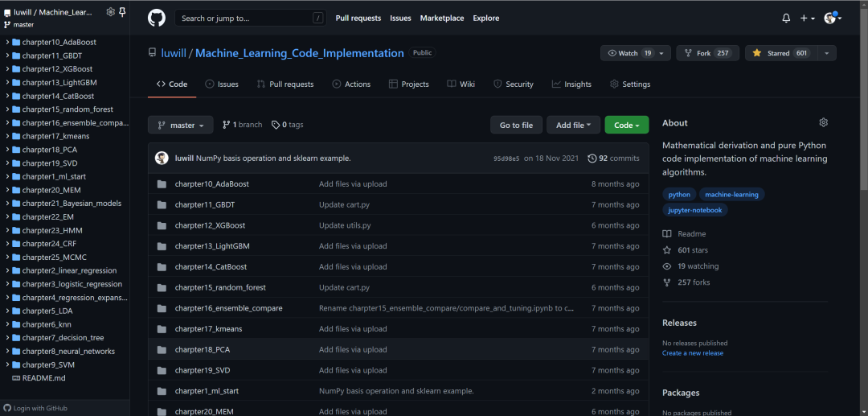Open the Projects tab

409,84
